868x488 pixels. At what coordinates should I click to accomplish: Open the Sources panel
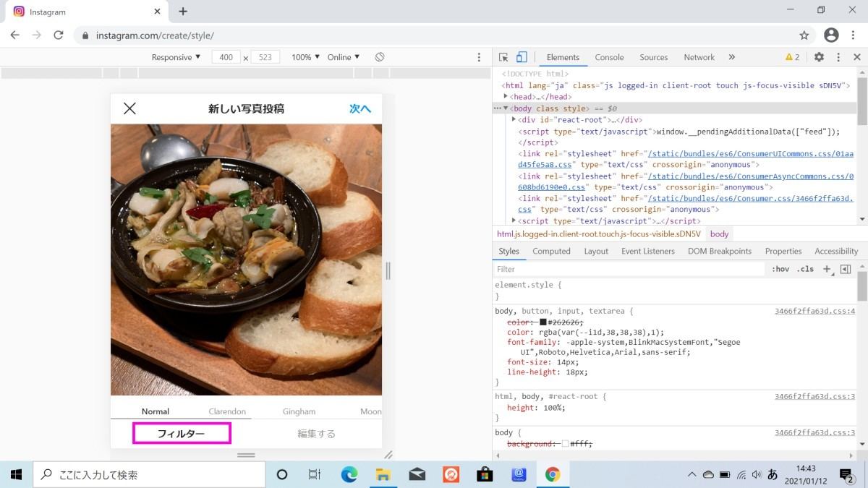tap(653, 57)
